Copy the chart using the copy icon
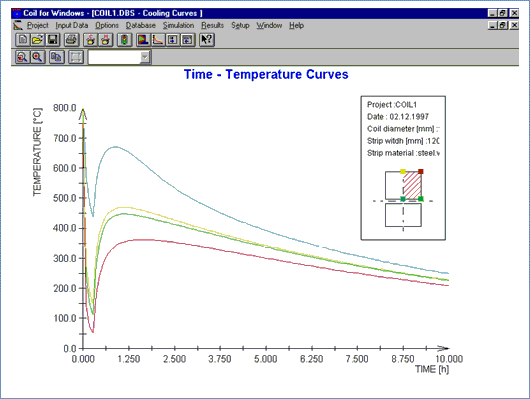The height and width of the screenshot is (399, 530). tap(56, 57)
